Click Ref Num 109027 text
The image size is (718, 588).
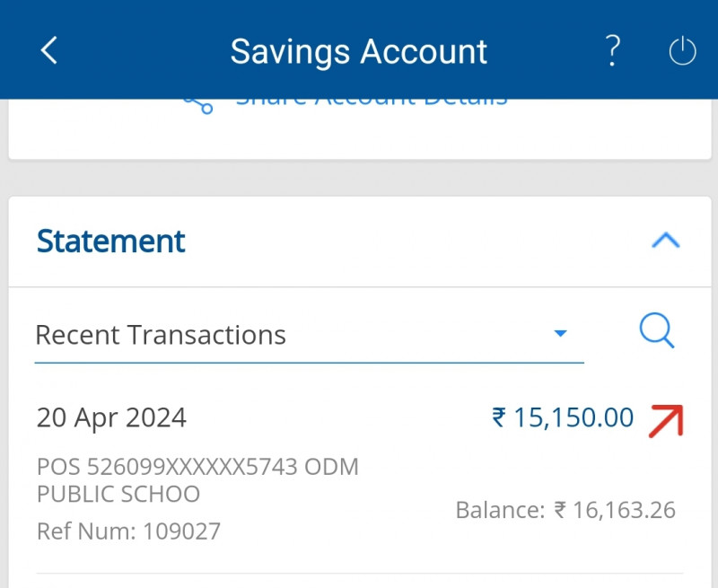128,531
